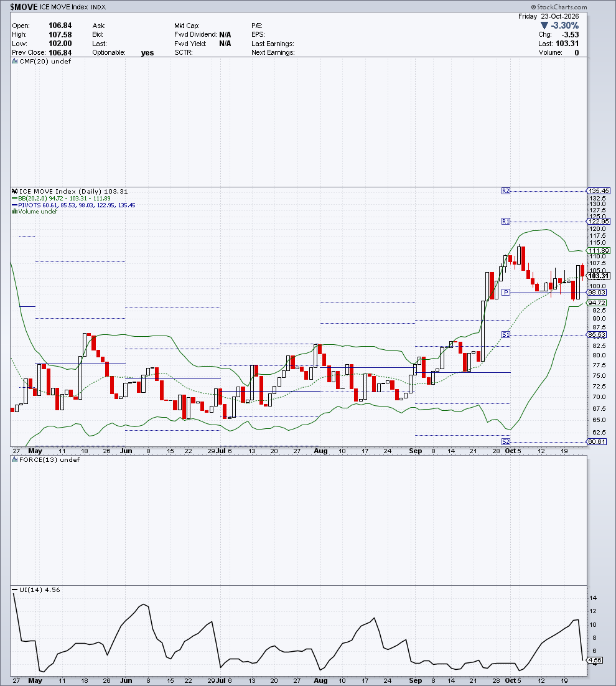
Task: Click the R1 pivot marker
Action: point(506,222)
